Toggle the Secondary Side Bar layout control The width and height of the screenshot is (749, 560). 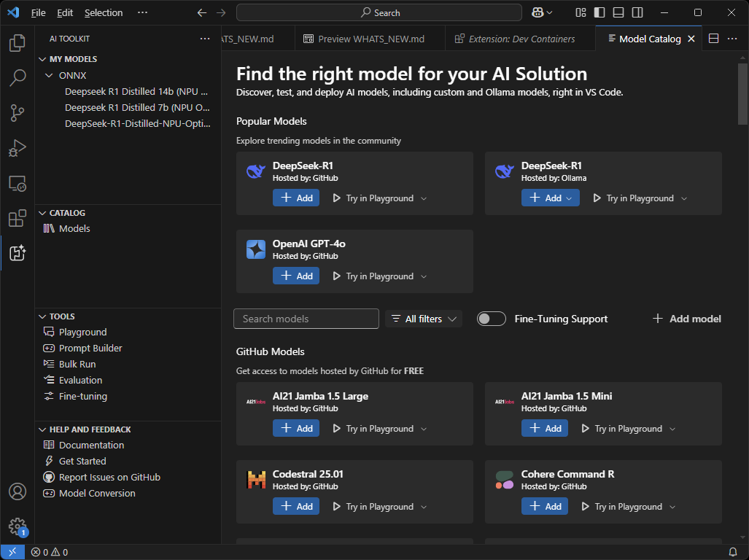(x=637, y=12)
